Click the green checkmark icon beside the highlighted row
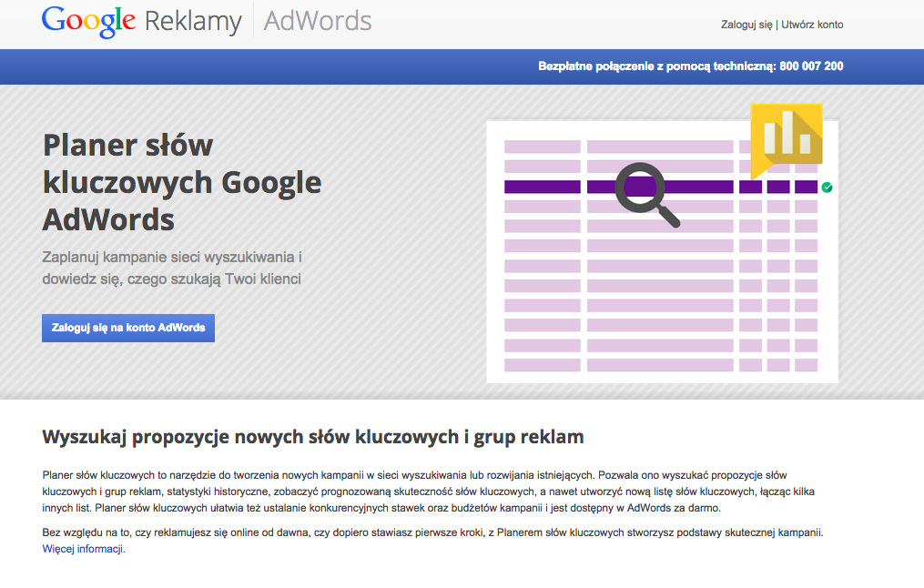 827,188
